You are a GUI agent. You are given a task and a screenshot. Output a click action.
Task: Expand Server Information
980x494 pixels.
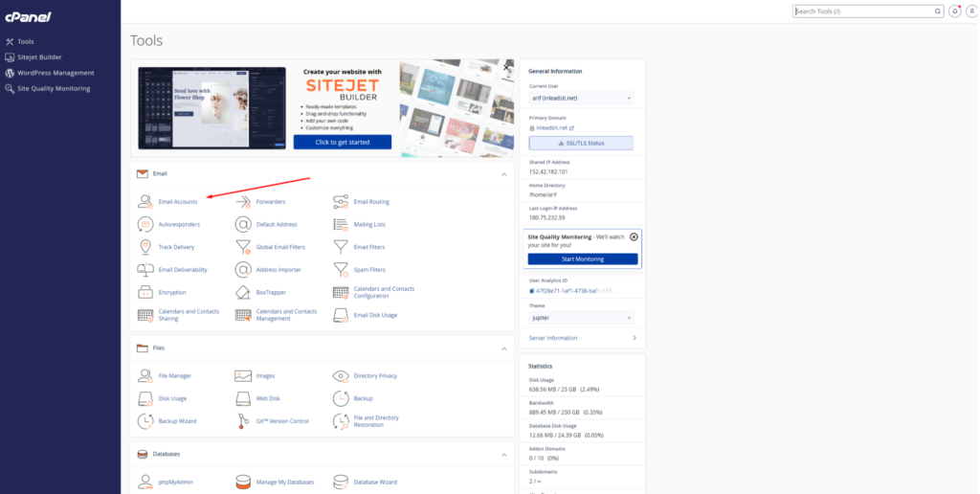click(583, 338)
